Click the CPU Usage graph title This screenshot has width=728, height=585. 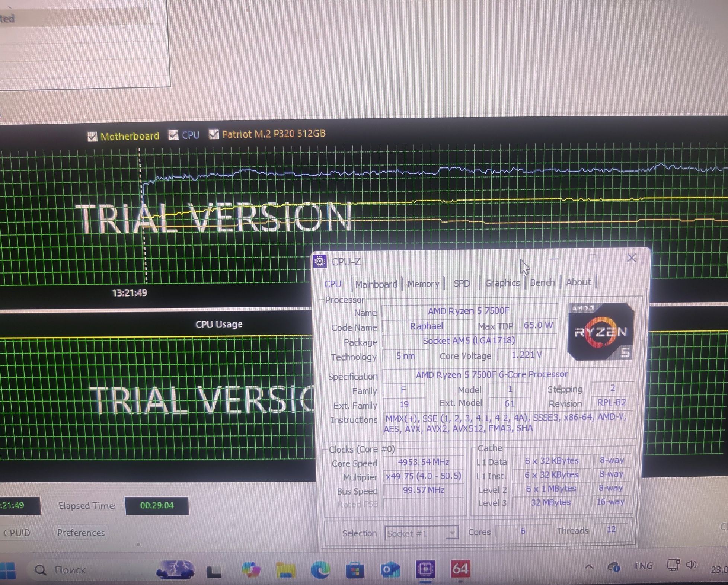[219, 325]
